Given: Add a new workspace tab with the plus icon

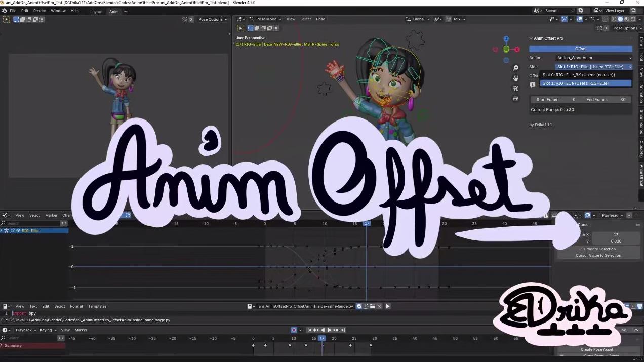Looking at the screenshot, I should click(126, 11).
